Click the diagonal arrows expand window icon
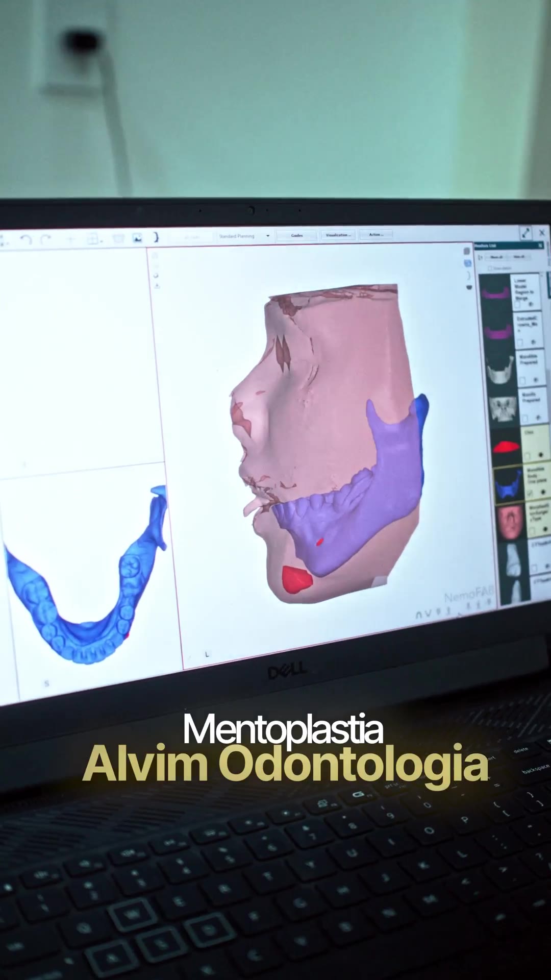Image resolution: width=551 pixels, height=980 pixels. (525, 233)
